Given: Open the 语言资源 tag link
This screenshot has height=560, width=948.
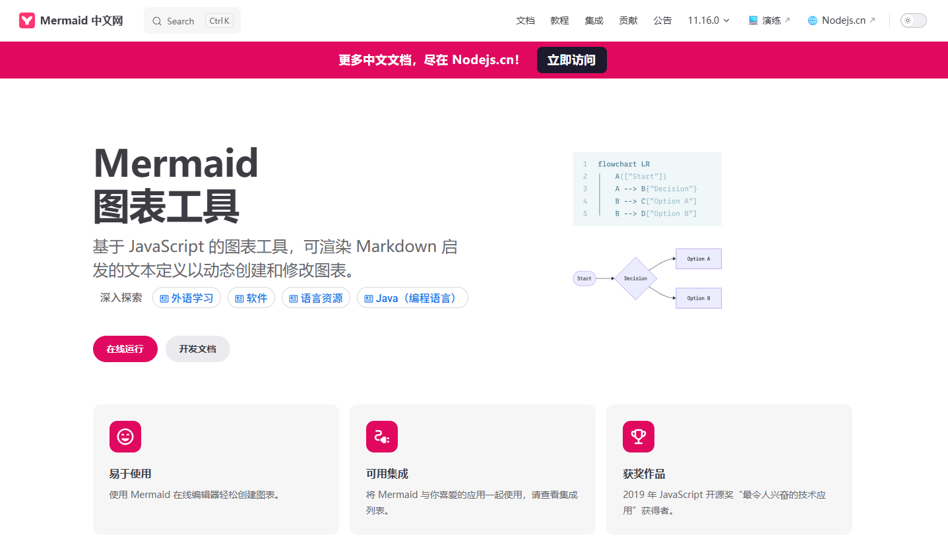Looking at the screenshot, I should click(316, 298).
